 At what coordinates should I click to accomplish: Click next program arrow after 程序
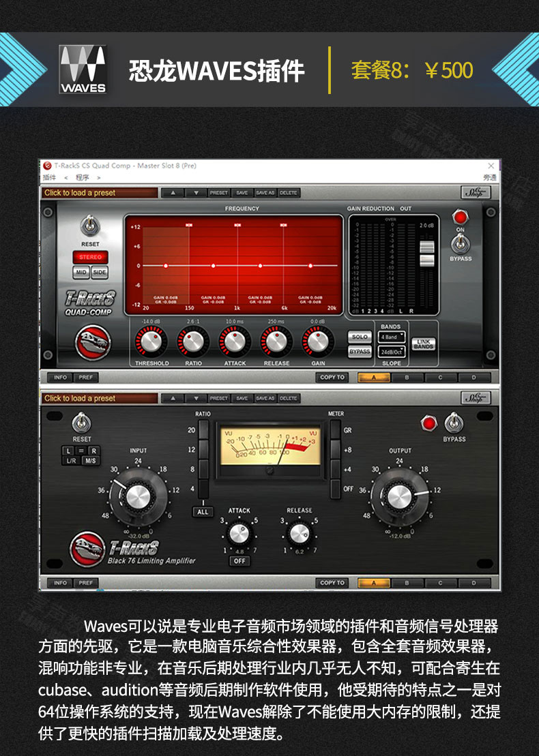point(98,177)
